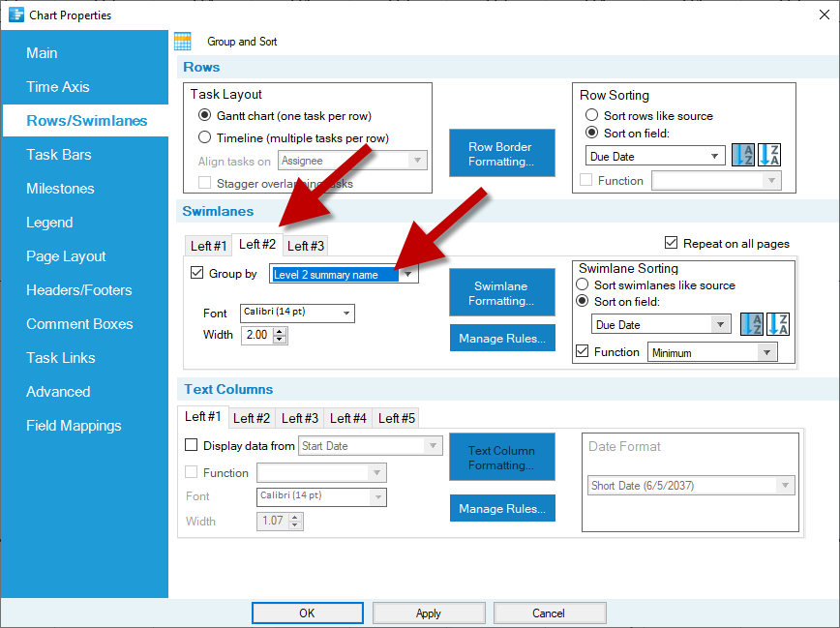Click Text Columns Manage Rules button
Viewport: 840px width, 628px height.
point(502,508)
